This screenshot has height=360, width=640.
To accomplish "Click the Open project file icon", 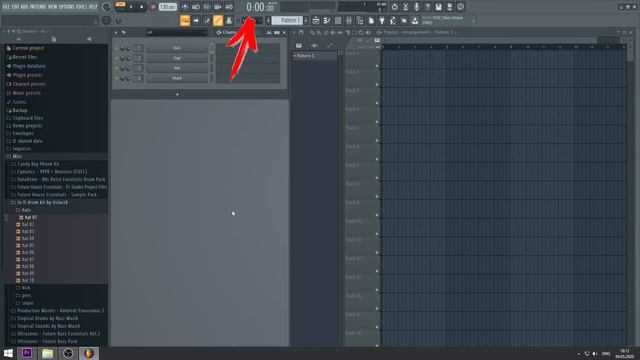I will click(371, 20).
